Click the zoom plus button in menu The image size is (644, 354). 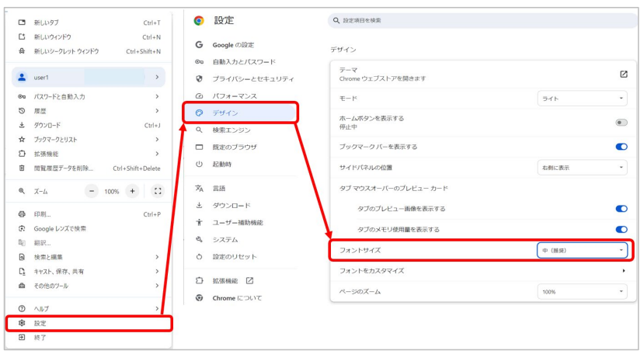pyautogui.click(x=132, y=191)
